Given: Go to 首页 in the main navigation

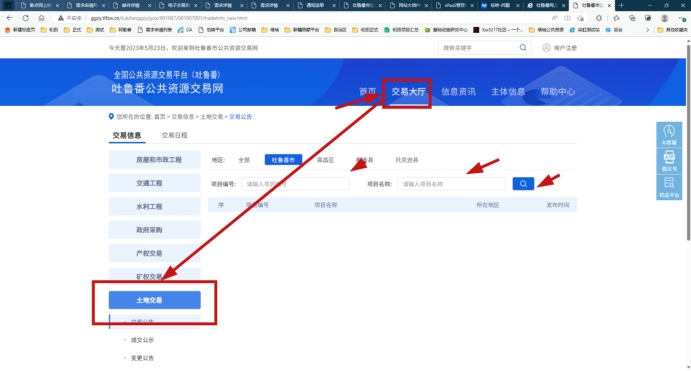Looking at the screenshot, I should [368, 91].
